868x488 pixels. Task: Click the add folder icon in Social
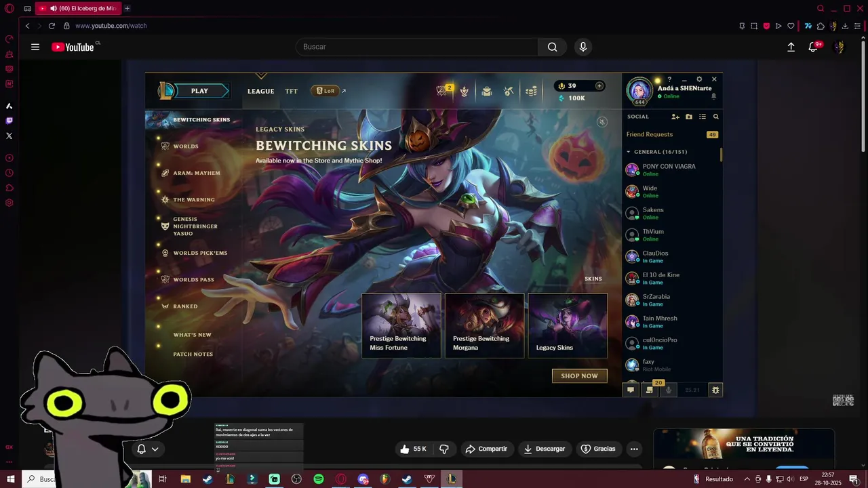click(689, 117)
